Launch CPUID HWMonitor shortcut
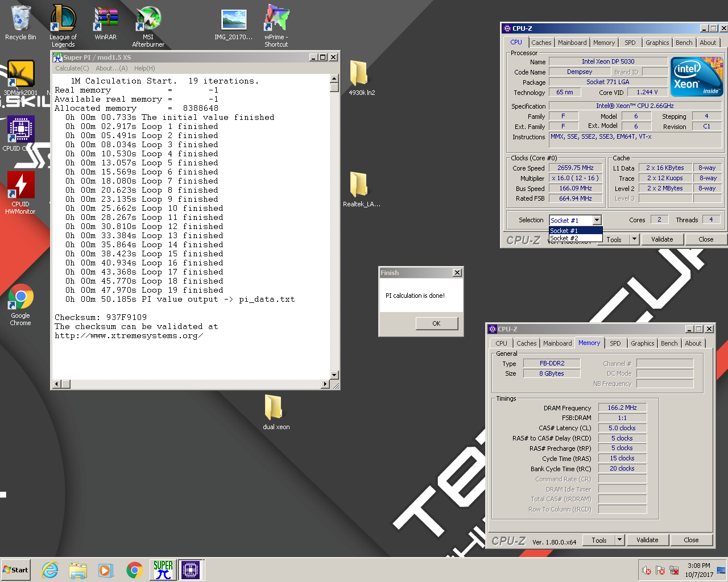The height and width of the screenshot is (582, 728). coord(20,193)
